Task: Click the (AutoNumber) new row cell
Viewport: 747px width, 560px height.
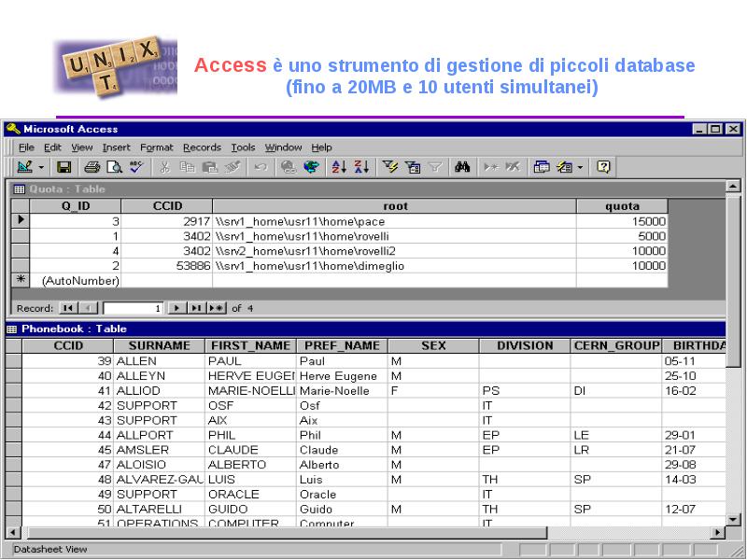Action: 76,281
